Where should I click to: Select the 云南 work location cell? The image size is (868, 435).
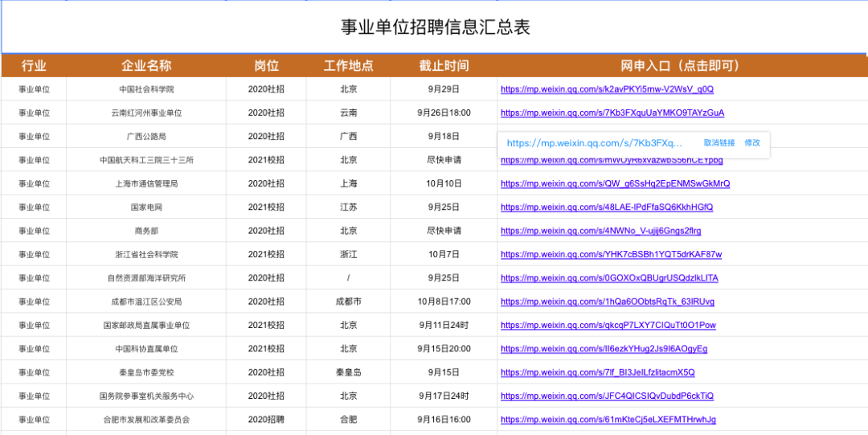click(348, 113)
